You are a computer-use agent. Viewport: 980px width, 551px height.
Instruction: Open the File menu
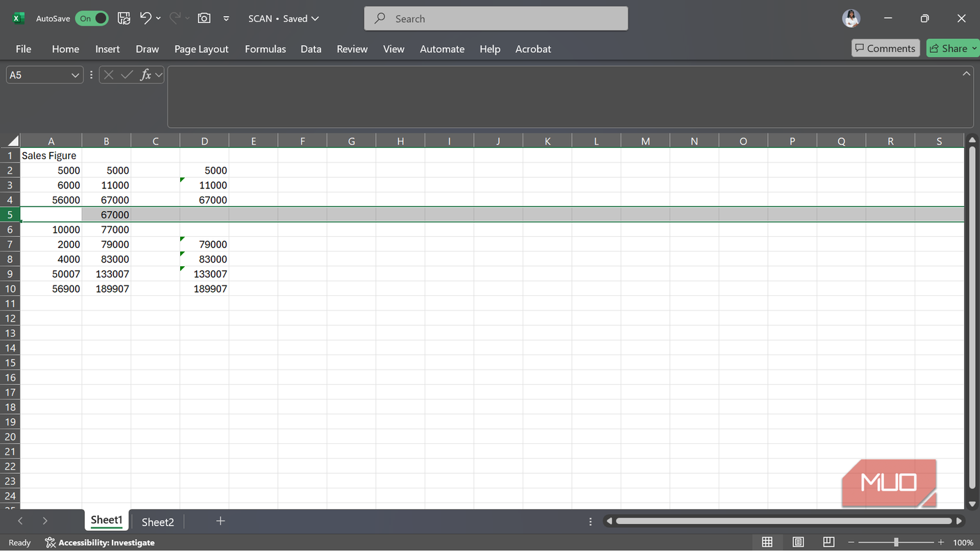pos(24,49)
